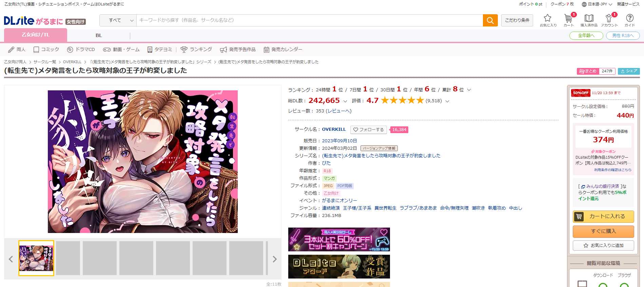The width and height of the screenshot is (644, 287).
Task: Click the お気に入りに追加 button
Action: tap(603, 246)
